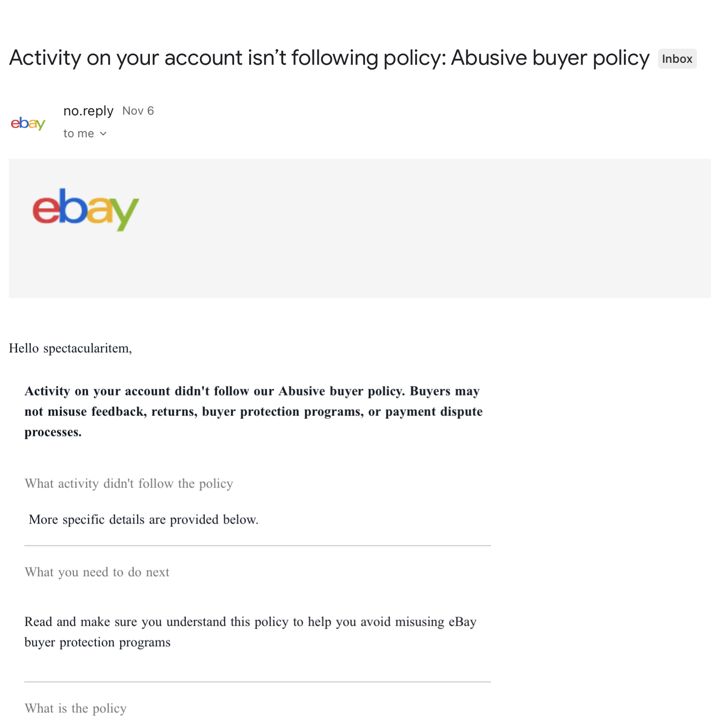Click 'More specific details are provided below' text

point(144,520)
